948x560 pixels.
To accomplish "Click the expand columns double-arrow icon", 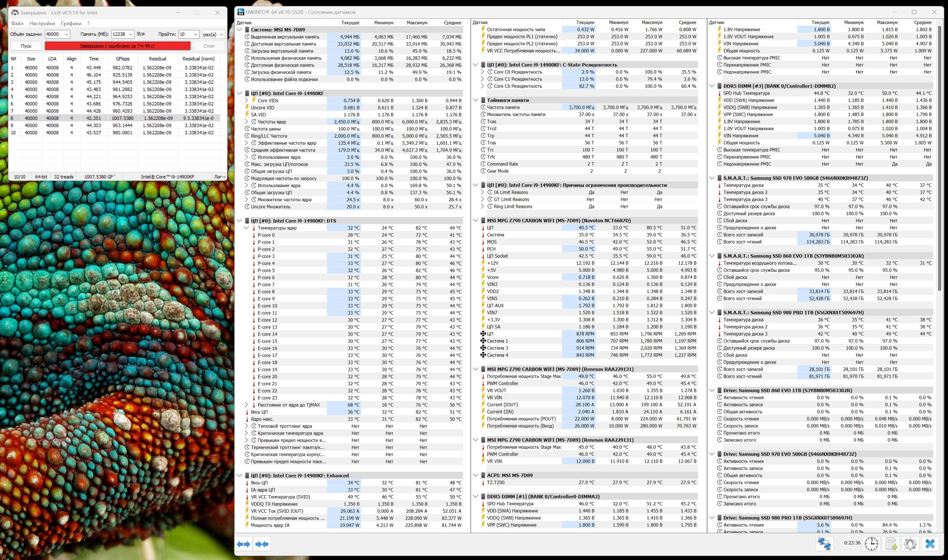I will 244,544.
